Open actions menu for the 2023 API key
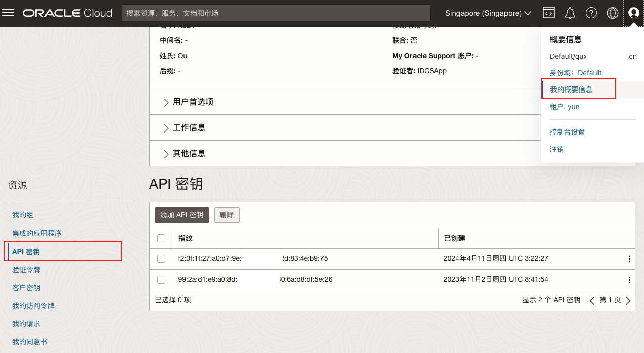 coord(629,280)
